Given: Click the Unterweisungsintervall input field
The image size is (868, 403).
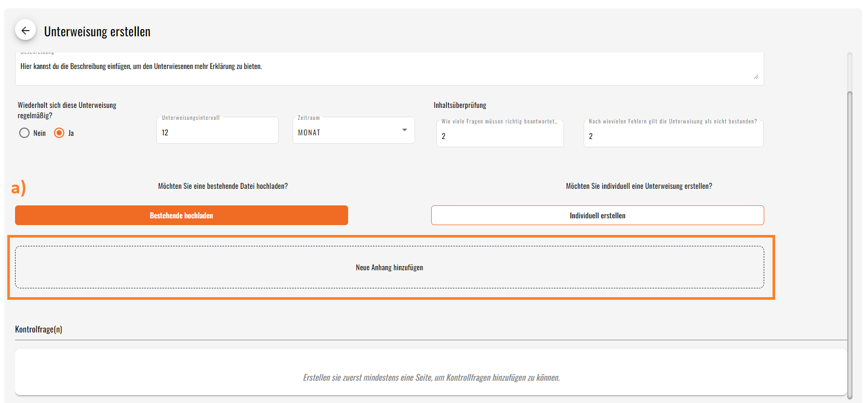Looking at the screenshot, I should click(x=217, y=130).
